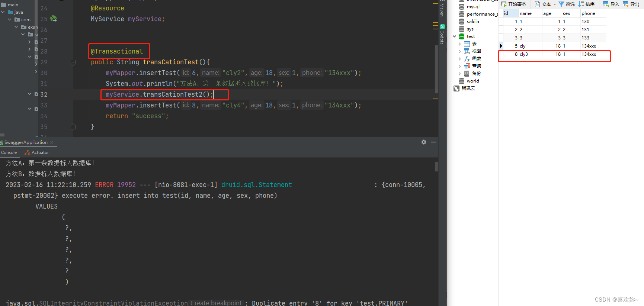This screenshot has width=644, height=306.
Task: Expand the 视图 views node
Action: pos(460,51)
